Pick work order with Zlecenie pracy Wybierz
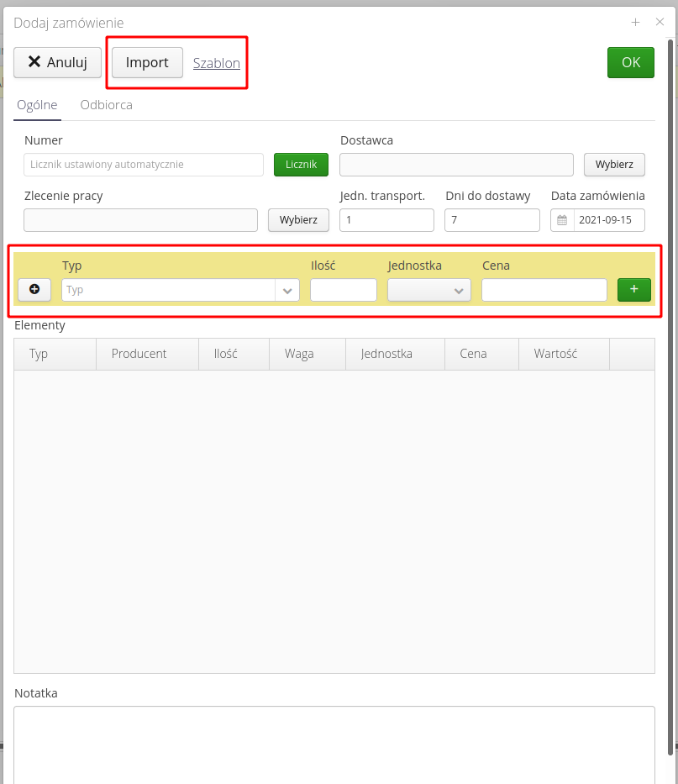This screenshot has height=784, width=678. tap(298, 220)
